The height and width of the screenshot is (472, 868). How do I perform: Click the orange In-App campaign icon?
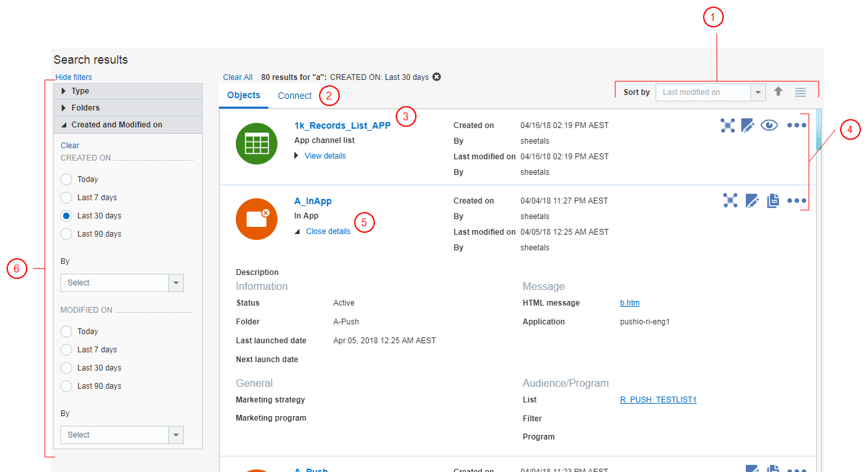256,219
